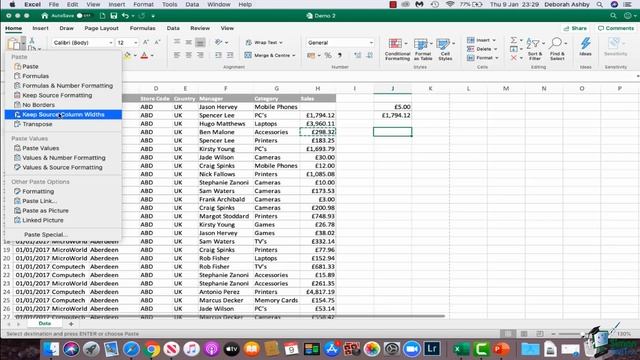
Task: Click the Increase Font Size icon
Action: coord(146,42)
